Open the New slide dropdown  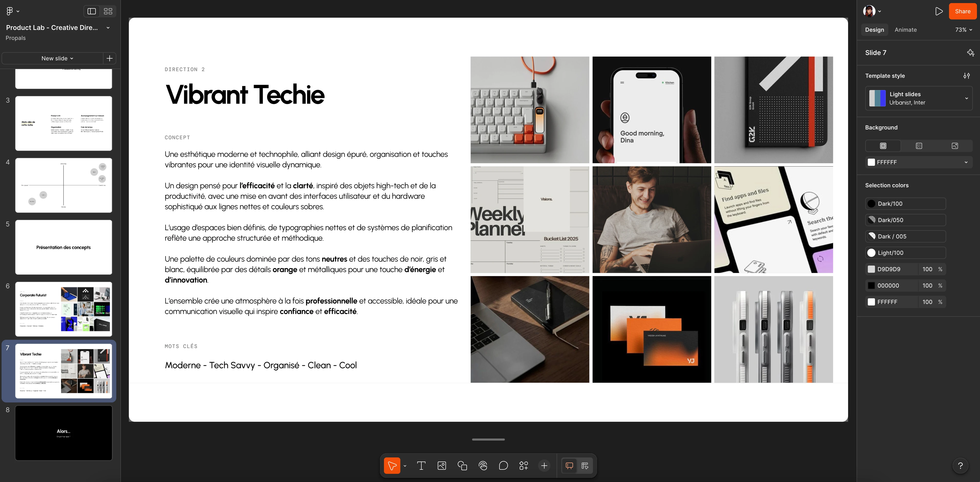(57, 58)
